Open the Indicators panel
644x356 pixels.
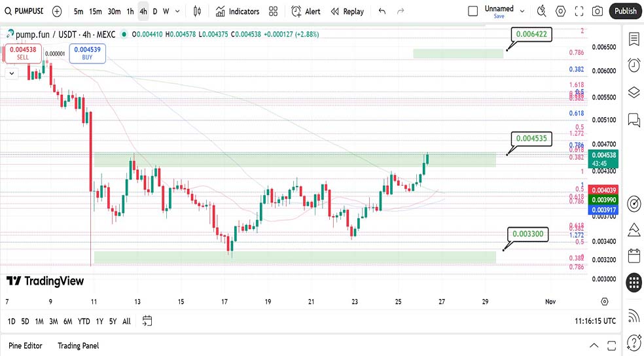(x=237, y=11)
